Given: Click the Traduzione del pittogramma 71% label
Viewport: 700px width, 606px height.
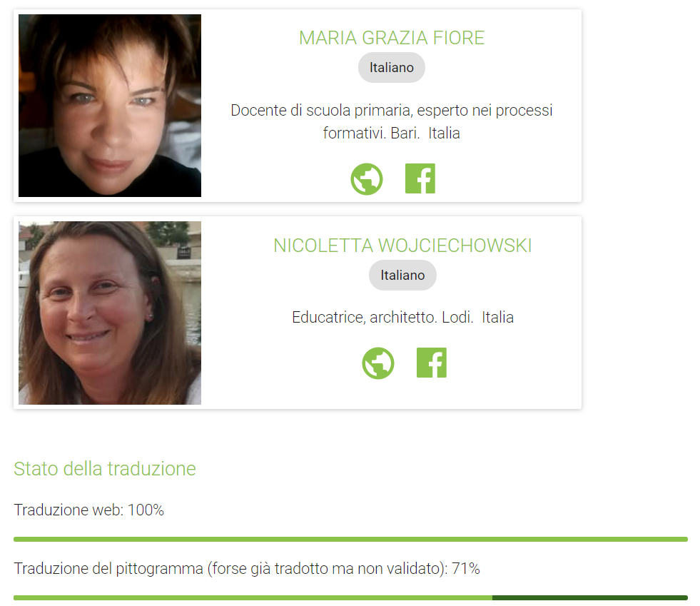Looking at the screenshot, I should pos(247,569).
